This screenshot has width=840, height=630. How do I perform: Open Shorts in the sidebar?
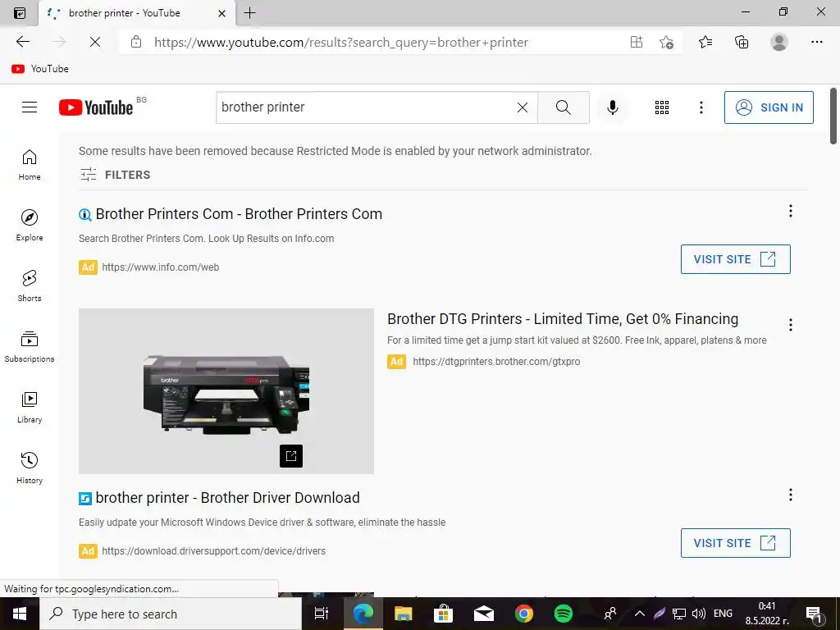click(30, 286)
